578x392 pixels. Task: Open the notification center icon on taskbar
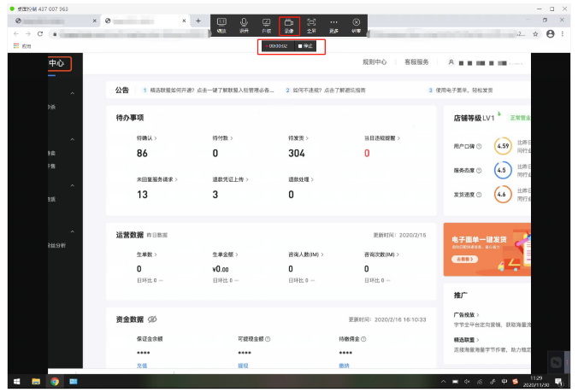pyautogui.click(x=559, y=382)
